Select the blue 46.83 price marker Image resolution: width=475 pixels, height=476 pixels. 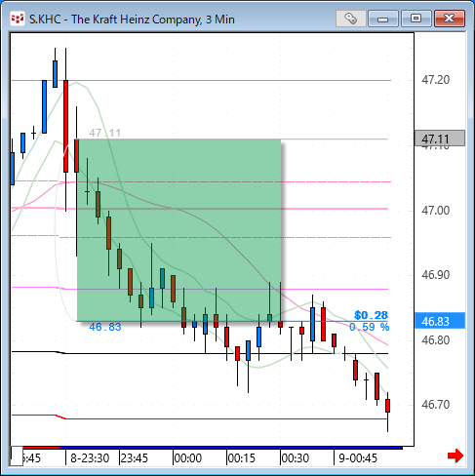pos(440,321)
